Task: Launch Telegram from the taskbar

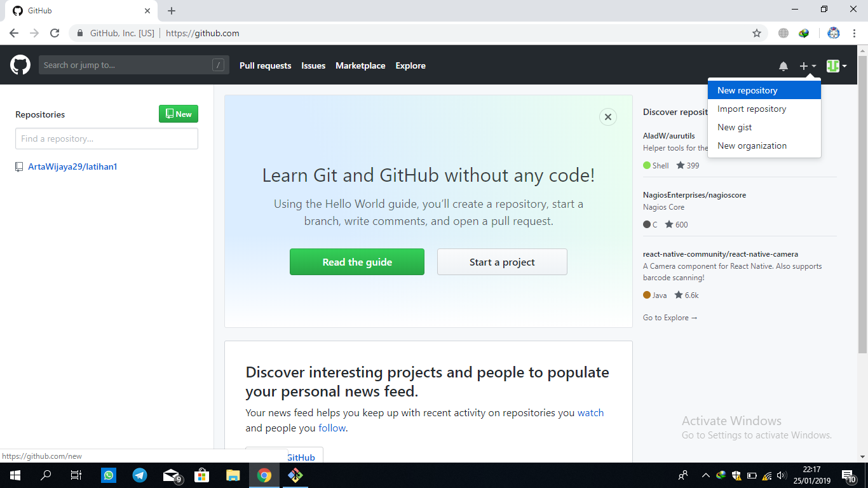Action: pos(140,475)
